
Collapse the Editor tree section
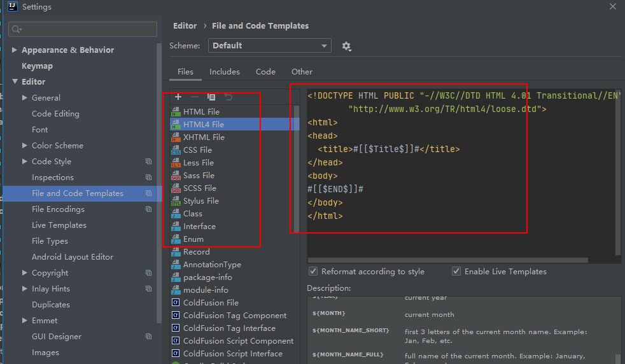click(x=15, y=82)
